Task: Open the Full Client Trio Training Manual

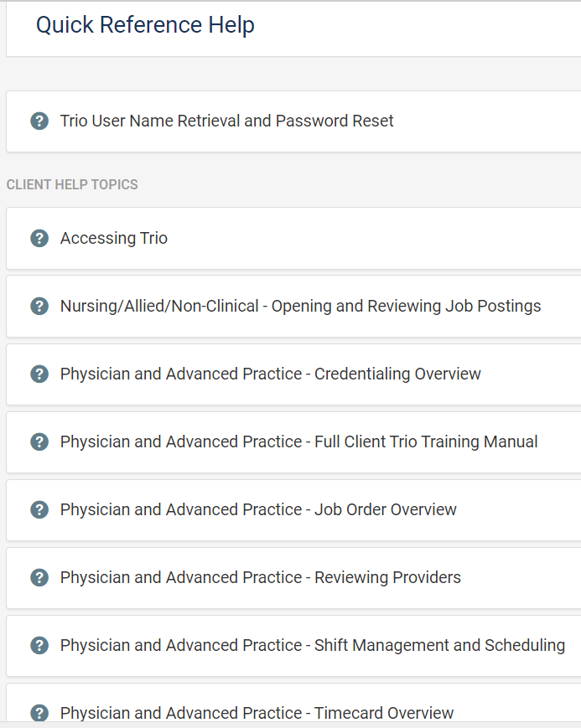Action: (298, 442)
